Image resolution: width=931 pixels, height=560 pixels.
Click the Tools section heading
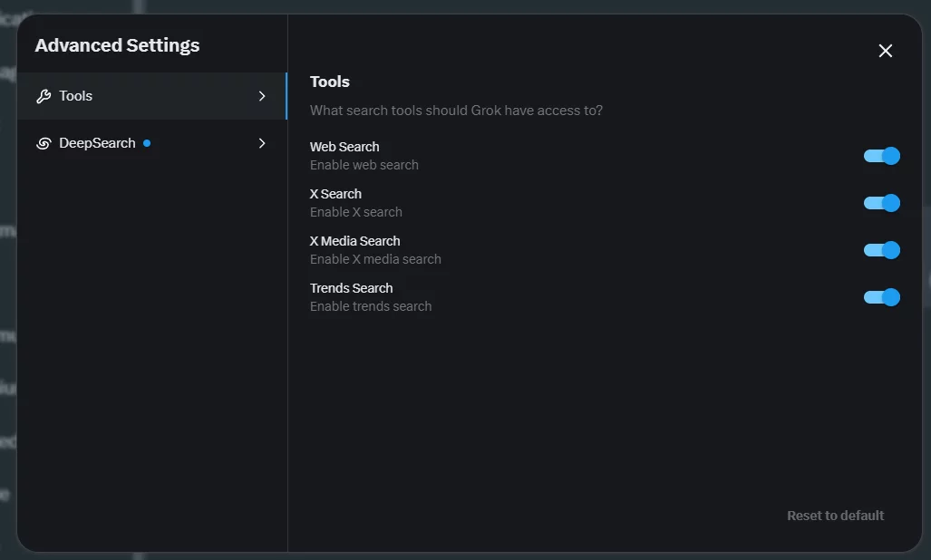coord(330,82)
